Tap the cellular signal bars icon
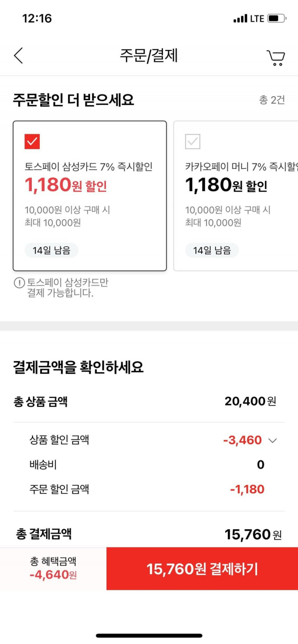The image size is (298, 644). click(x=240, y=19)
